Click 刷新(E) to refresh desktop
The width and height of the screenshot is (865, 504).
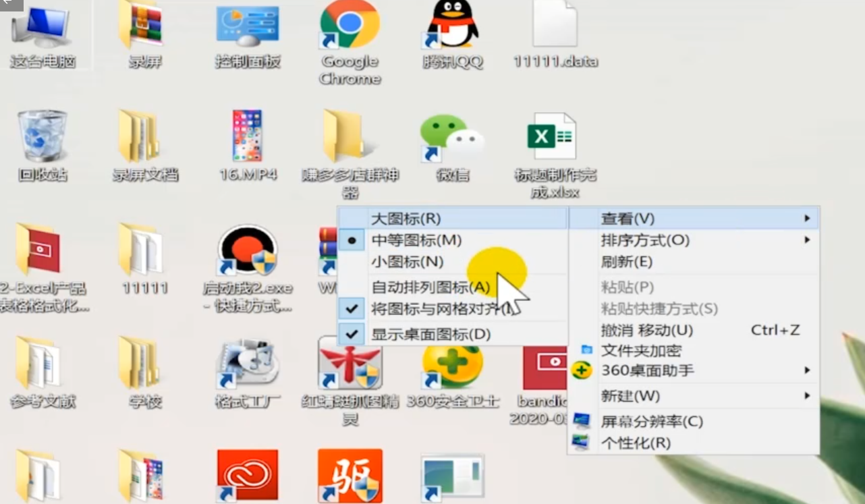tap(694, 262)
